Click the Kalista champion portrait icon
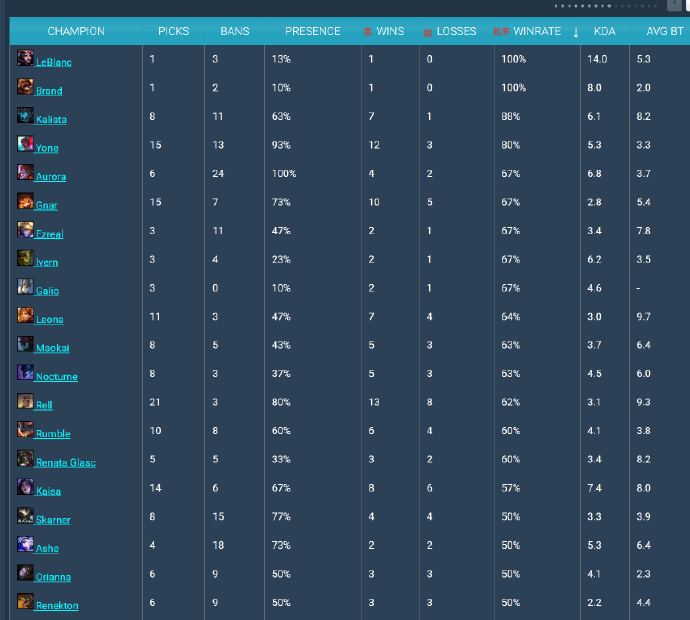The image size is (690, 620). (25, 117)
